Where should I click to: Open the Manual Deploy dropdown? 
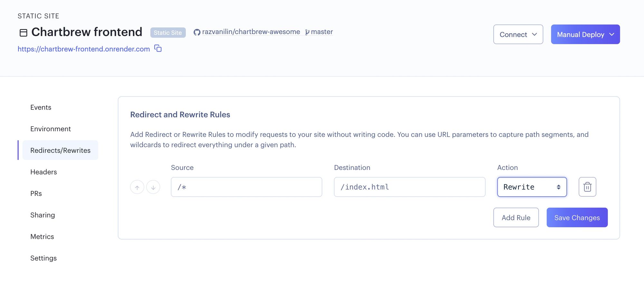coord(585,34)
